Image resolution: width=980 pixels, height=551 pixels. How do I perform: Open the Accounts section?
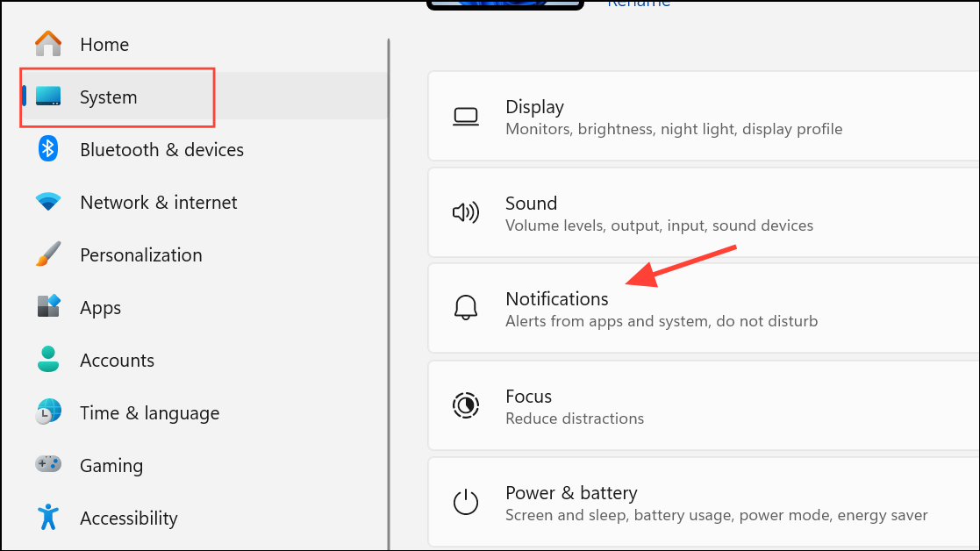(x=117, y=361)
